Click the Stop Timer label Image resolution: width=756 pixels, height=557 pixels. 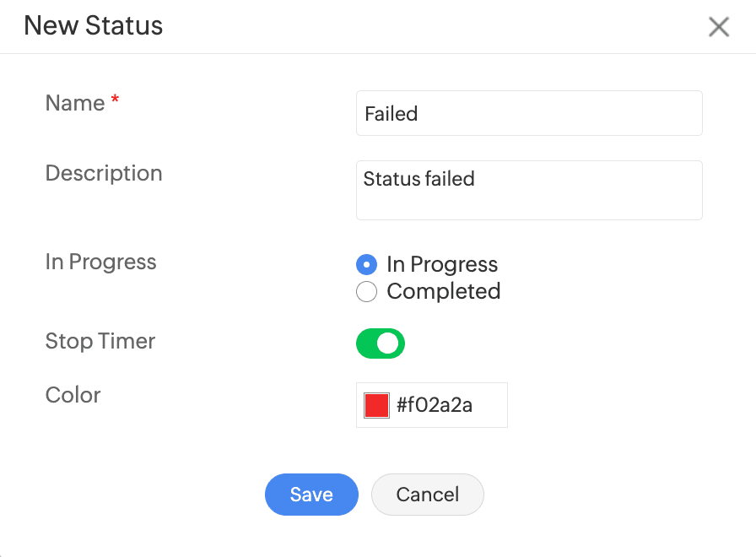[100, 341]
